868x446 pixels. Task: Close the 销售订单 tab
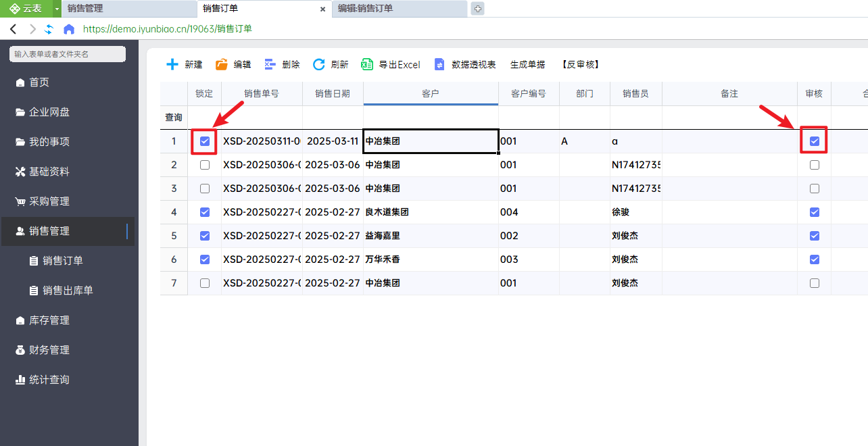pos(322,9)
